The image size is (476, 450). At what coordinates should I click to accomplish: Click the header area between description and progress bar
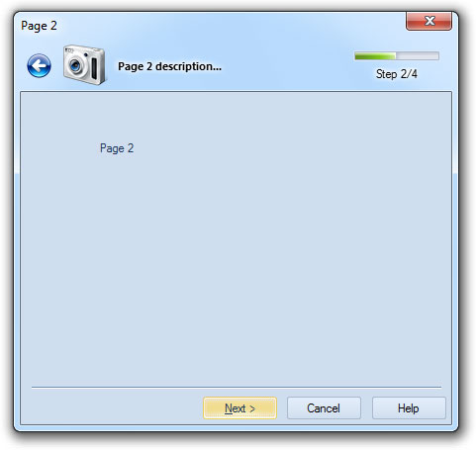287,66
